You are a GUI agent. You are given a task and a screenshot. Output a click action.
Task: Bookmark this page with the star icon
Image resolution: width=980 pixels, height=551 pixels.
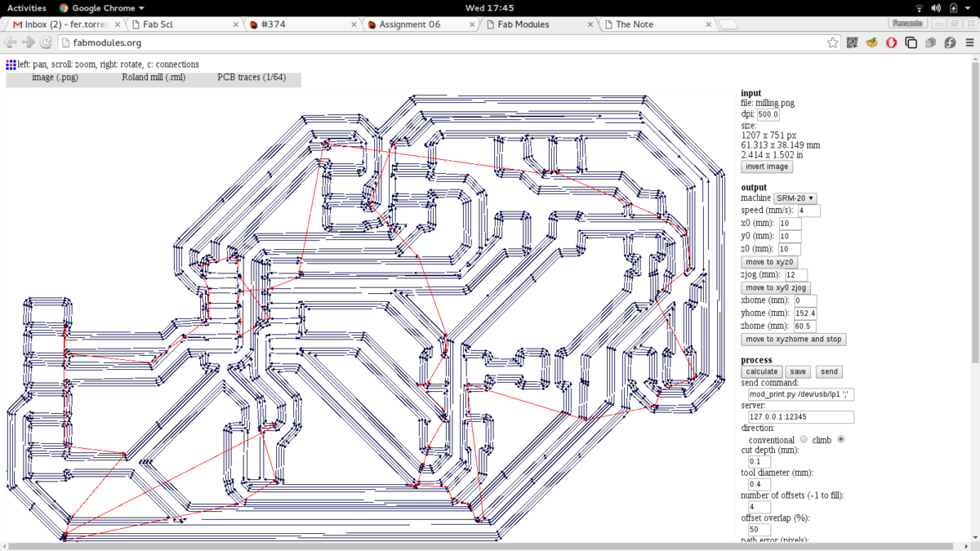pyautogui.click(x=832, y=42)
